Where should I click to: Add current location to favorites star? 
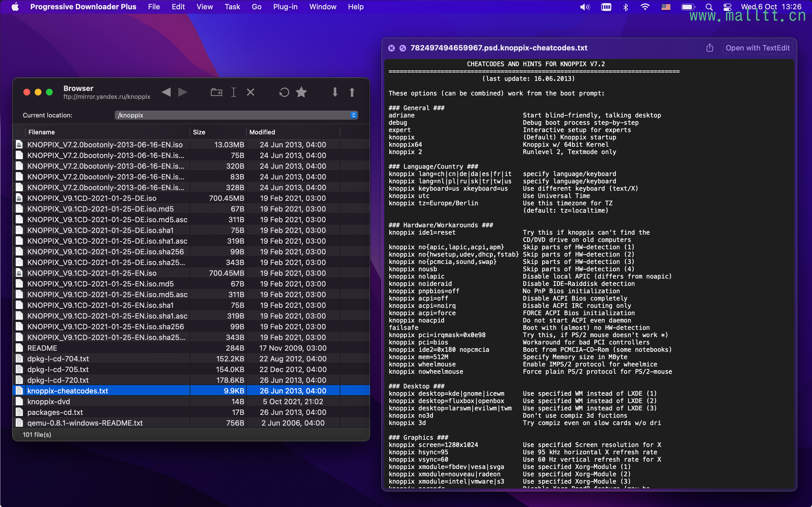click(301, 92)
